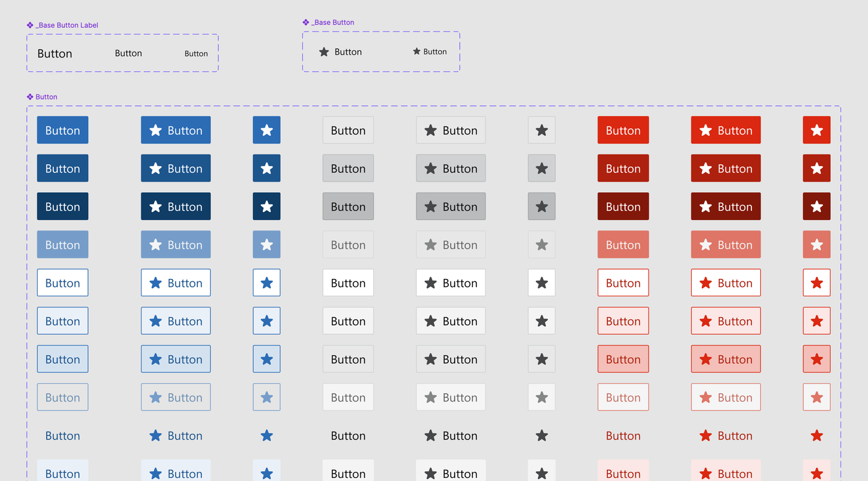The height and width of the screenshot is (481, 868).
Task: Select the darkest maroon text-only Button
Action: click(x=623, y=206)
